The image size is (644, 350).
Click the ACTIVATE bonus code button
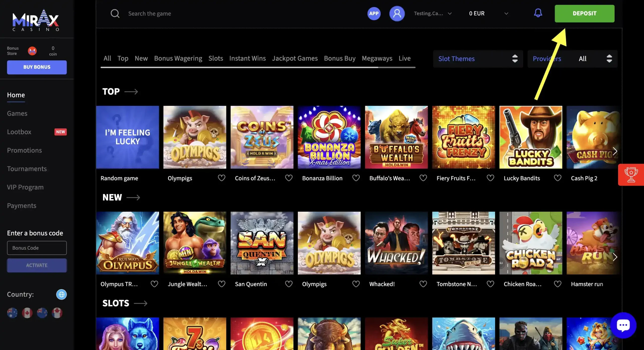coord(37,265)
